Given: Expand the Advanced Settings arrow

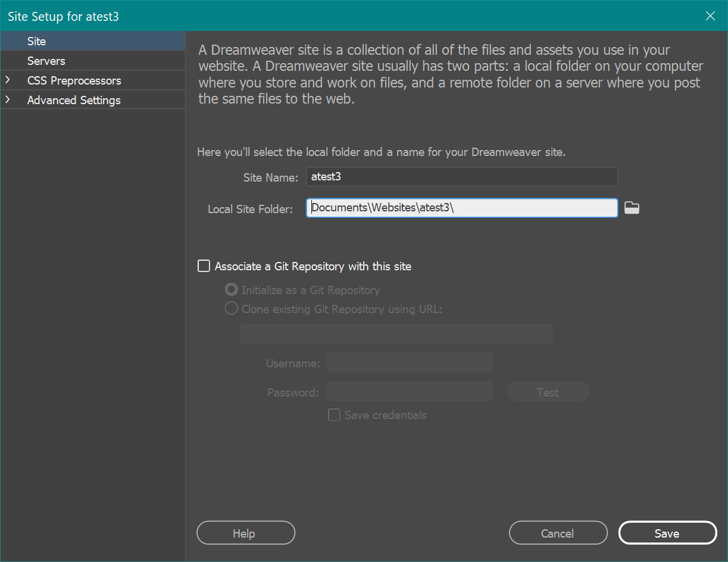Looking at the screenshot, I should [8, 100].
